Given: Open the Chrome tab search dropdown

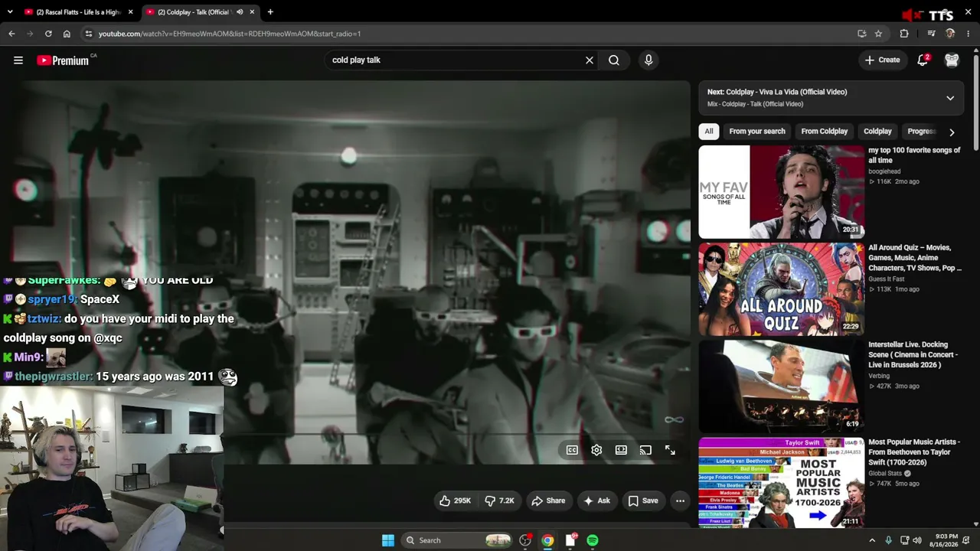Looking at the screenshot, I should [x=10, y=12].
